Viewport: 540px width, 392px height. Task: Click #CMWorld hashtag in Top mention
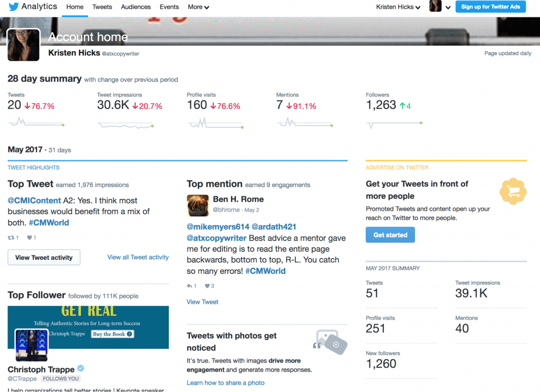click(266, 271)
